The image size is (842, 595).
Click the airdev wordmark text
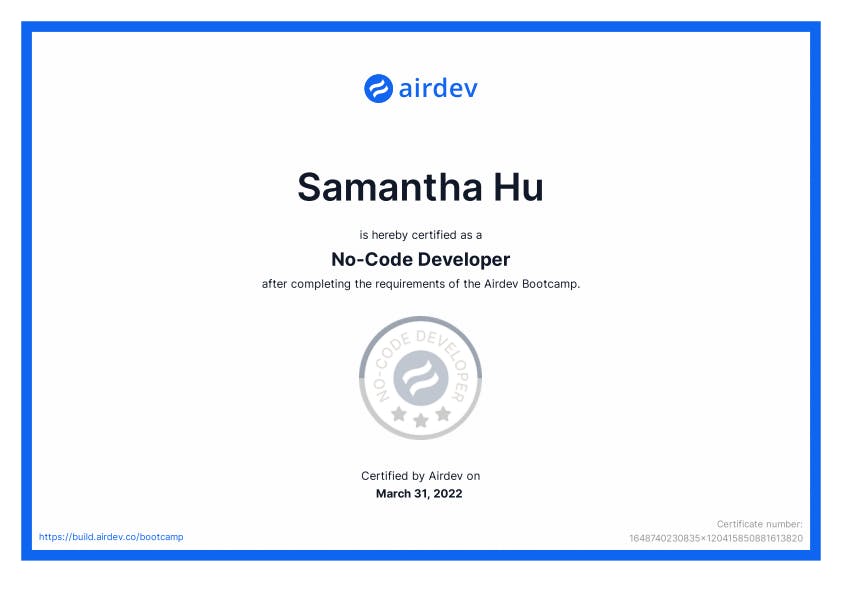(x=438, y=88)
